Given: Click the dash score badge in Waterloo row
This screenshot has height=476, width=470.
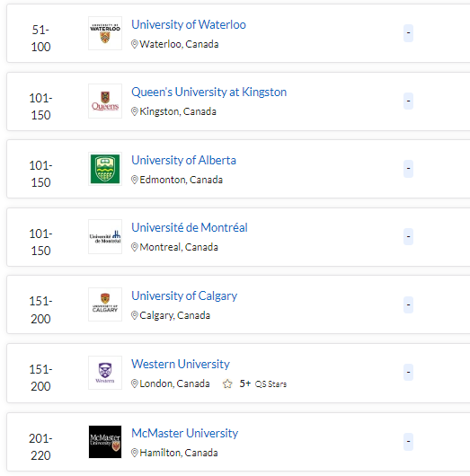Looking at the screenshot, I should click(408, 33).
